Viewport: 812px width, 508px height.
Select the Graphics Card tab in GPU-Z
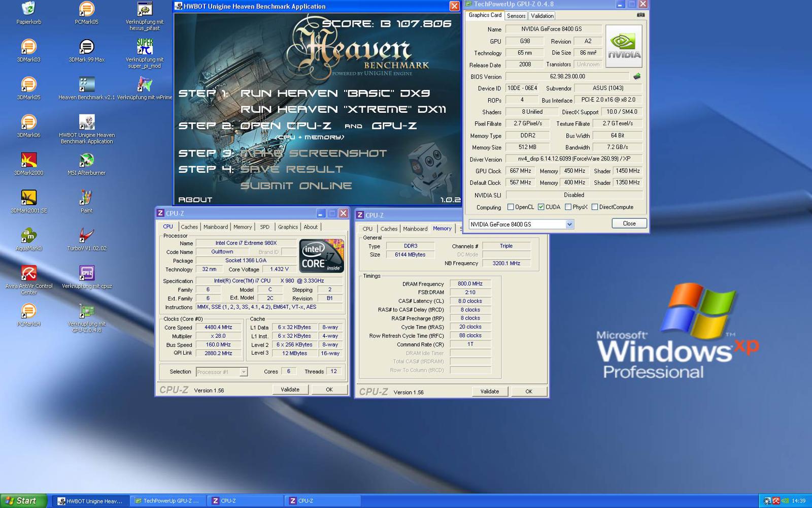coord(485,15)
